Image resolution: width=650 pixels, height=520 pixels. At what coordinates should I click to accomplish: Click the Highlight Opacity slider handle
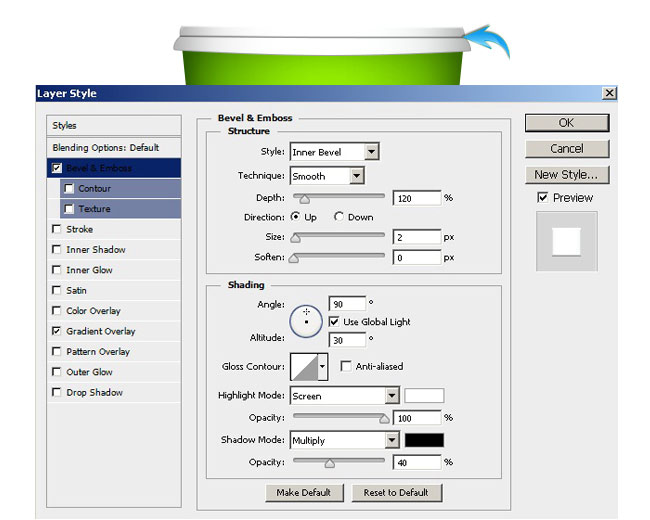tap(384, 419)
